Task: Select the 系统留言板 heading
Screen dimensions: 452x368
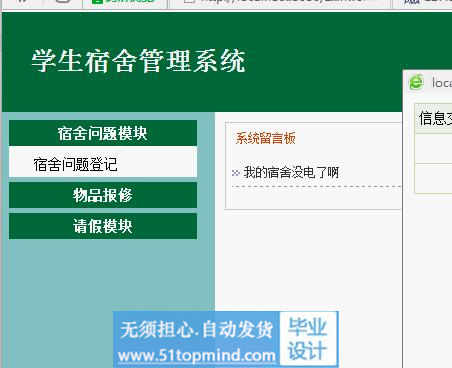Action: click(x=266, y=138)
